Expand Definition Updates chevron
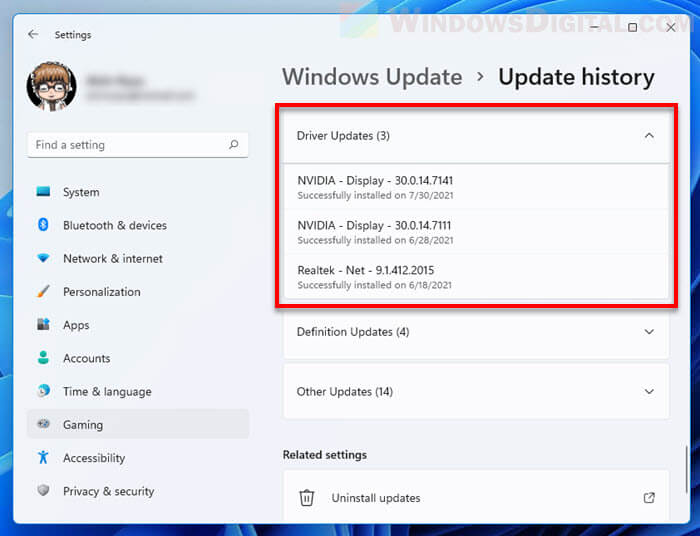700x536 pixels. pyautogui.click(x=649, y=332)
